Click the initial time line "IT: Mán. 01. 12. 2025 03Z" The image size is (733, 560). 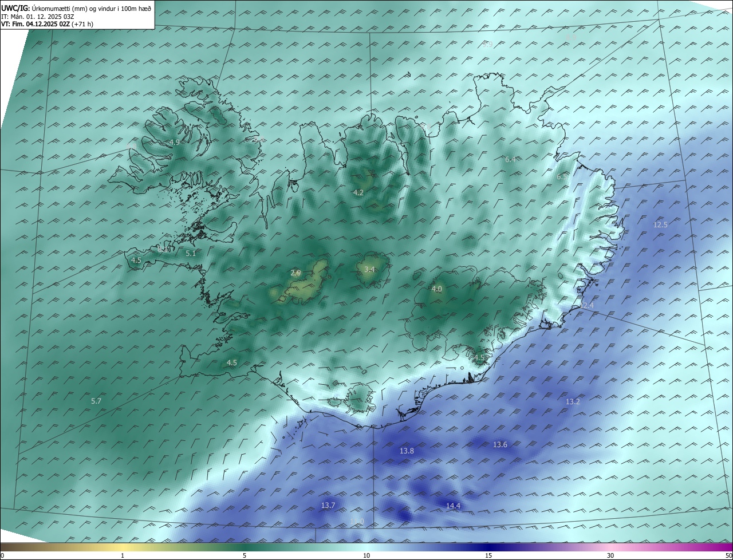coord(37,16)
